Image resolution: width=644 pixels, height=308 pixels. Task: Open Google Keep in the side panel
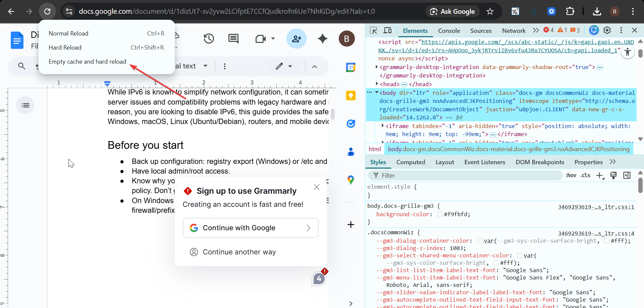pyautogui.click(x=351, y=96)
